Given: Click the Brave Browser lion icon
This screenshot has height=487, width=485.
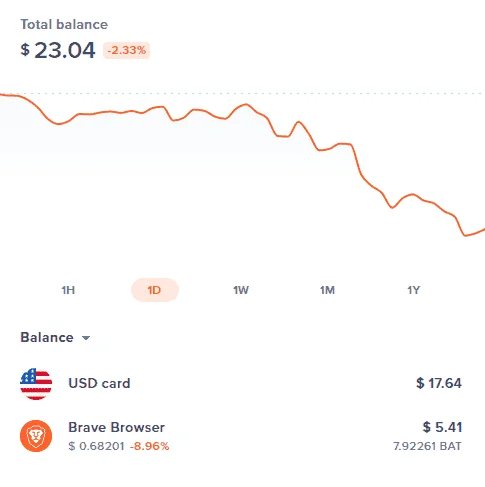Looking at the screenshot, I should coord(36,436).
